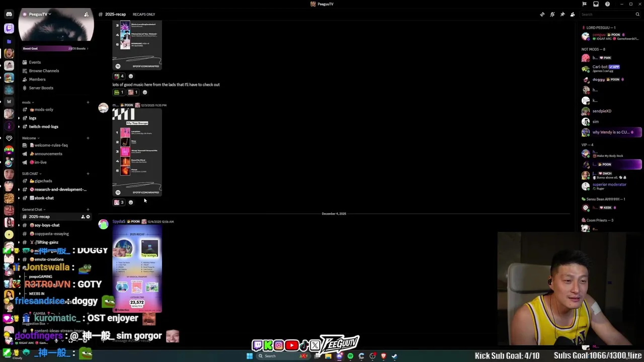
Task: Open Server Boosts
Action: click(41, 88)
